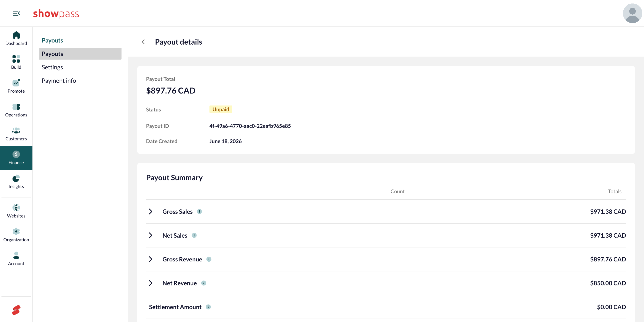Click the Net Revenue total $850.00 CAD

pyautogui.click(x=608, y=283)
